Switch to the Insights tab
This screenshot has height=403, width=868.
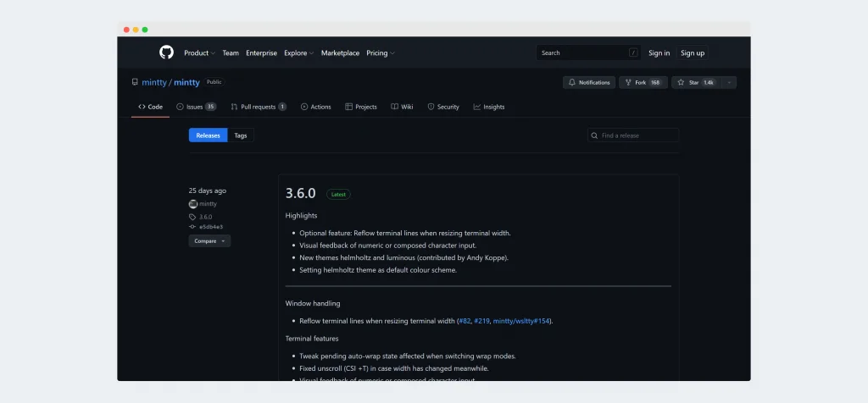[489, 107]
